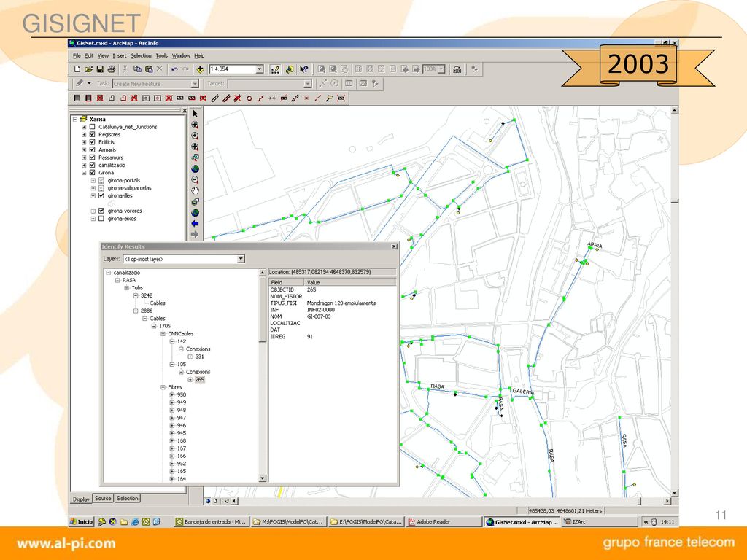Image resolution: width=747 pixels, height=560 pixels.
Task: Enable the Catalunya_net_Junctions layer checkbox
Action: 93,127
